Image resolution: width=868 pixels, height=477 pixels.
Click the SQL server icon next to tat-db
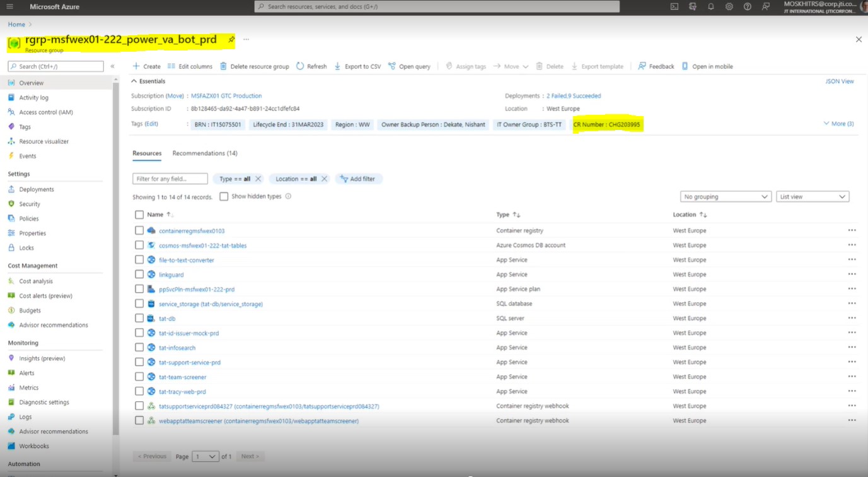pyautogui.click(x=151, y=319)
